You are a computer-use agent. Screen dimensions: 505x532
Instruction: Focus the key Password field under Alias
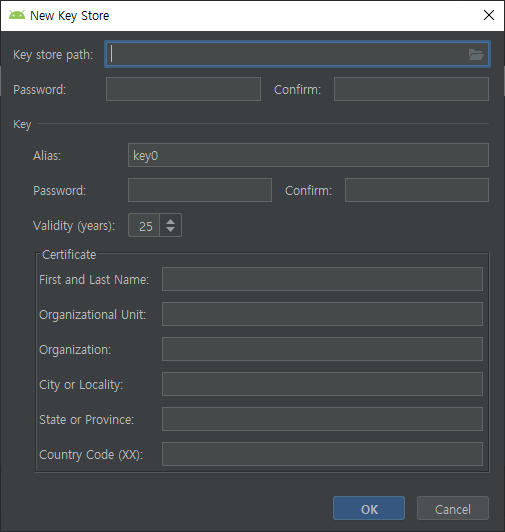coord(200,190)
